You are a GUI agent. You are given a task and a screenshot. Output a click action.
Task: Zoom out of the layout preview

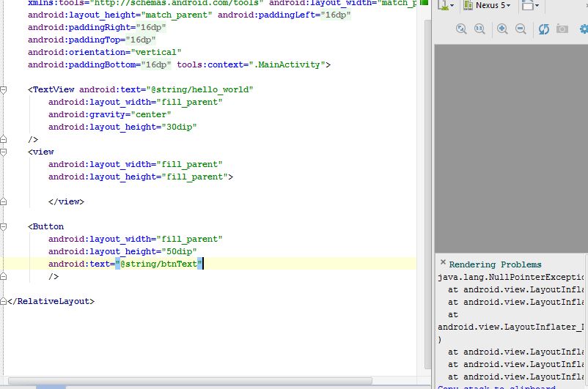click(x=521, y=29)
